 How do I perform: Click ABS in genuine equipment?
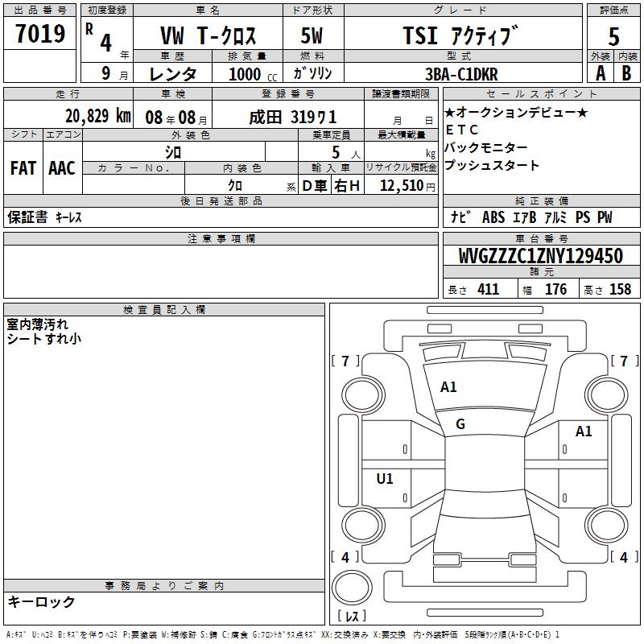493,217
